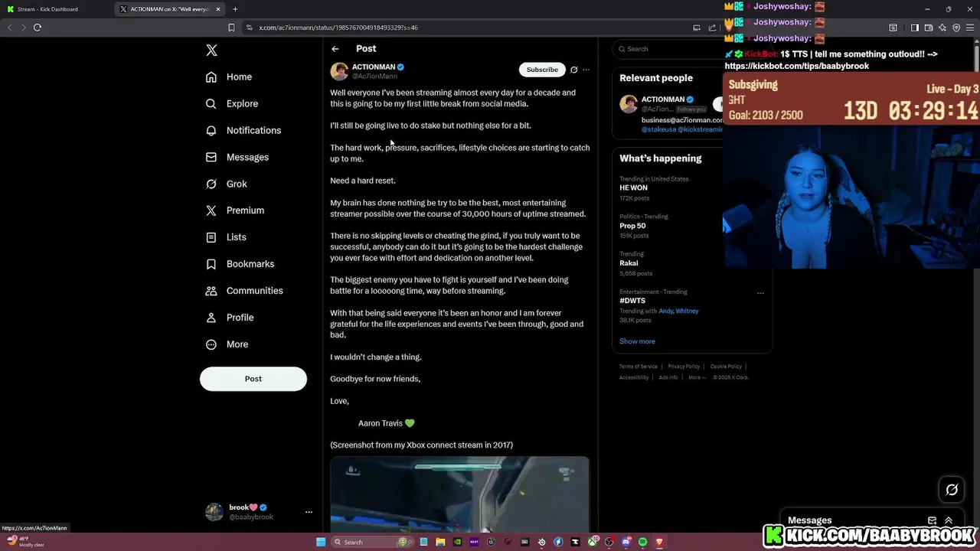Open the Privacy Policy link

point(684,367)
